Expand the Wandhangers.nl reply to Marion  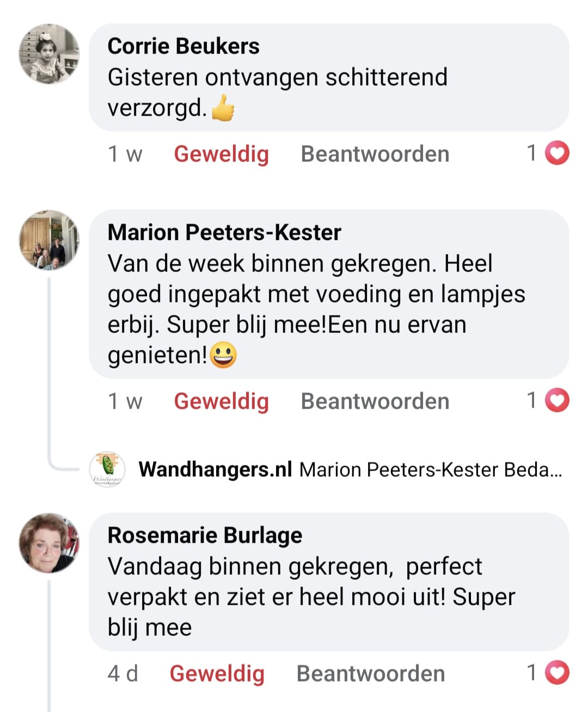click(x=430, y=470)
